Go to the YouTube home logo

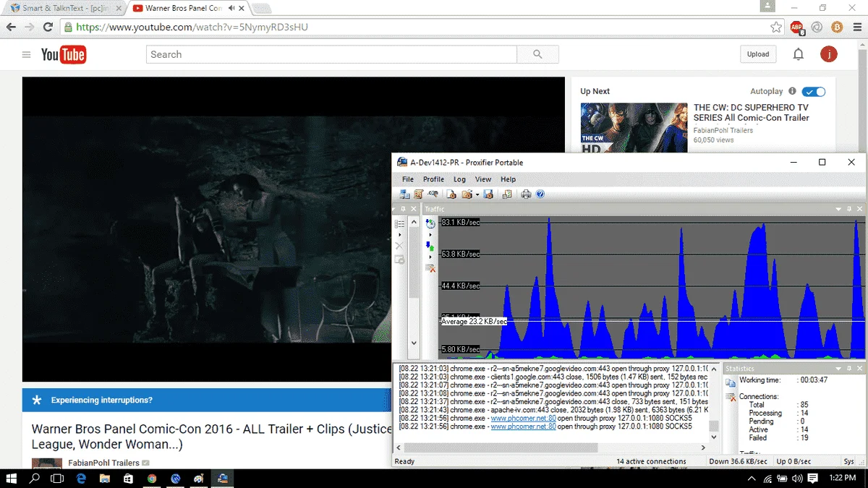tap(64, 54)
